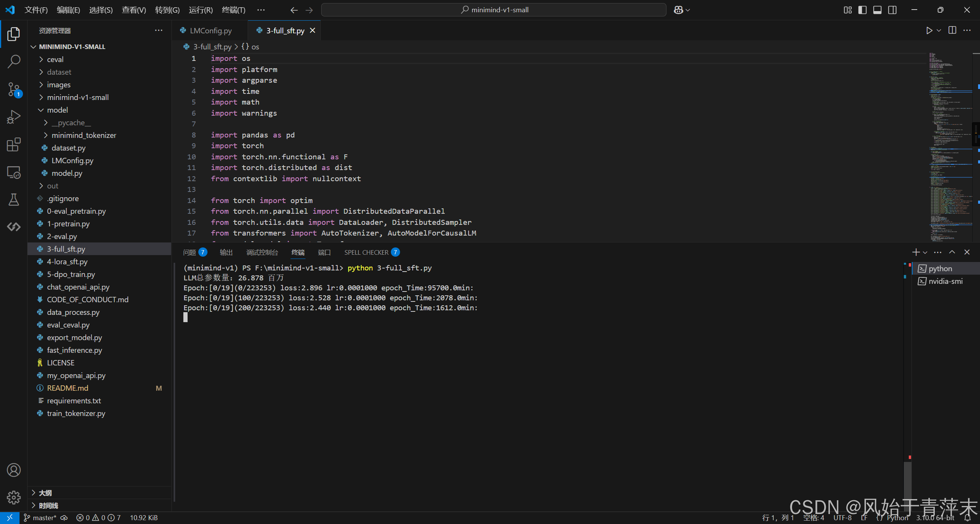This screenshot has height=524, width=980.
Task: Open the Remote Explorer view
Action: coord(14,172)
